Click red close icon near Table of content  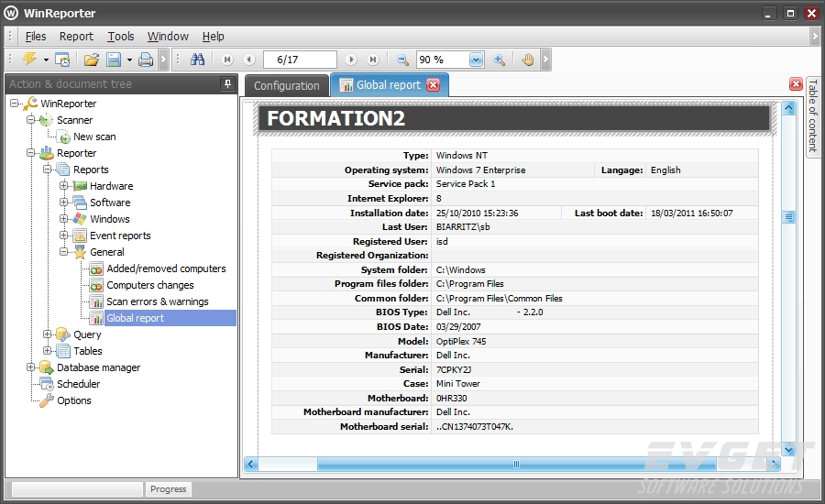coord(796,84)
